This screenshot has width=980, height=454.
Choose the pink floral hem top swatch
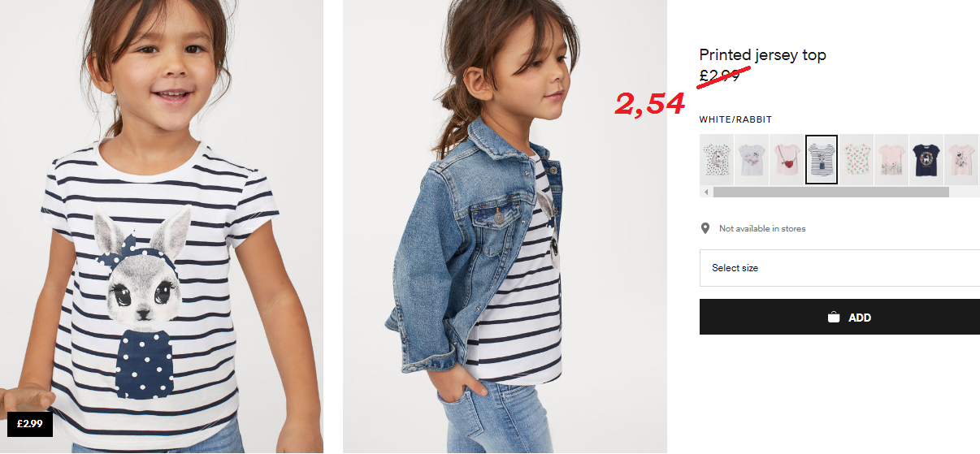891,160
